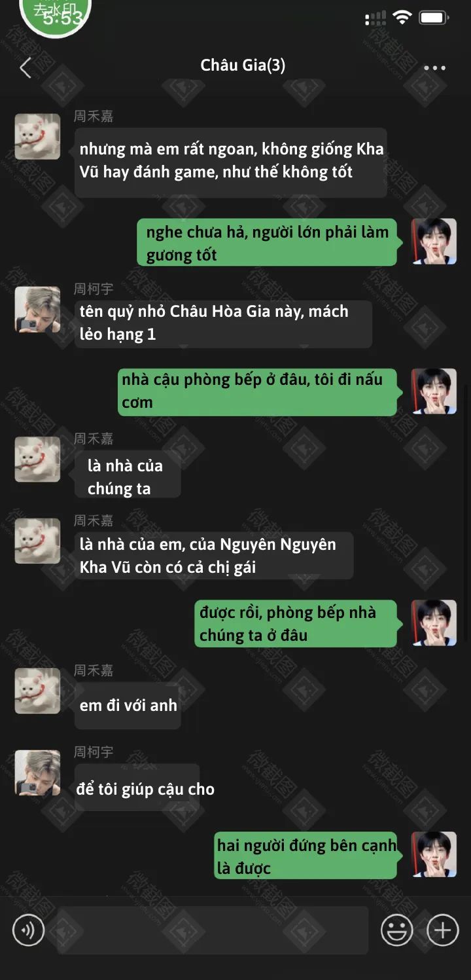Tap own avatar next to 'nghe chưa hả' bubble
This screenshot has height=980, width=471.
pos(434,241)
